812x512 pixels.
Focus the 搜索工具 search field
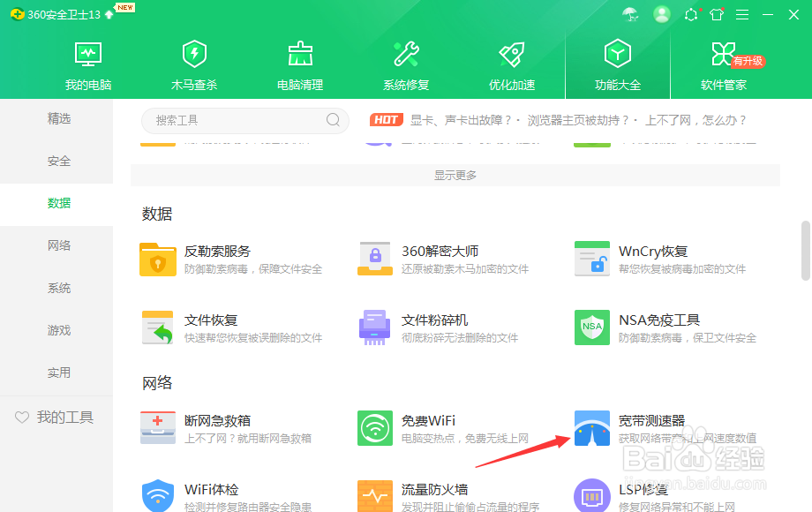pyautogui.click(x=245, y=121)
